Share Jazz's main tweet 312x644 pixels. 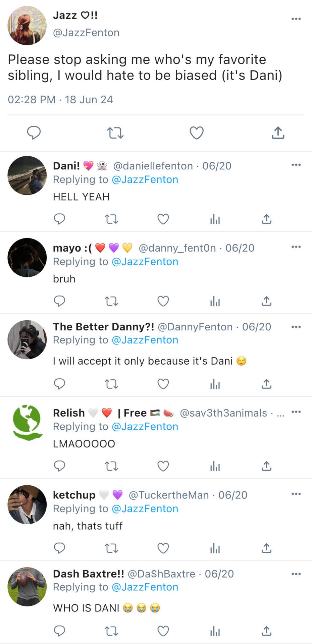click(x=278, y=133)
